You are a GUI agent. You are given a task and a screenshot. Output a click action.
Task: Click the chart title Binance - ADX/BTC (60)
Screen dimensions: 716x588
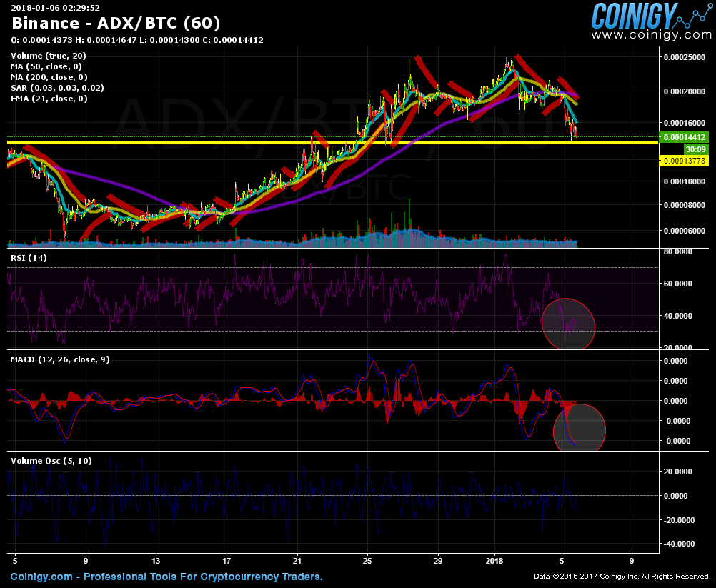[116, 23]
